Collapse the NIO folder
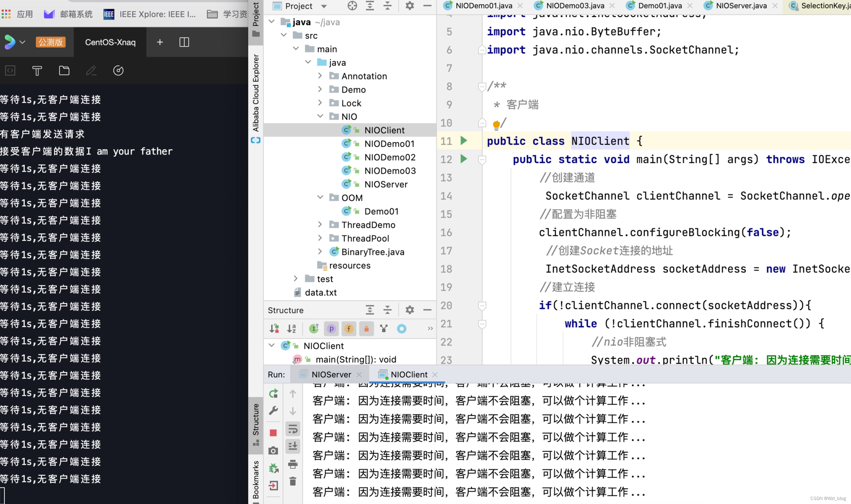This screenshot has width=851, height=504. [x=320, y=117]
